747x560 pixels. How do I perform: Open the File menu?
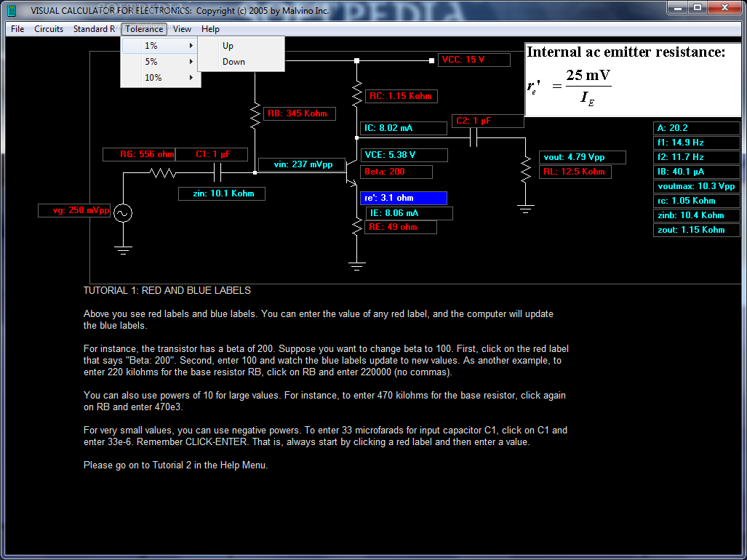pyautogui.click(x=17, y=29)
